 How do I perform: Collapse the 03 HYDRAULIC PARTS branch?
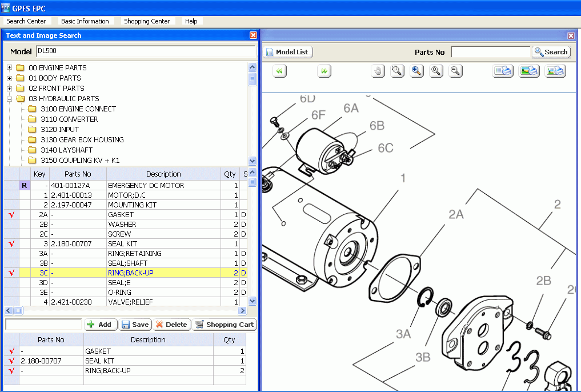[x=8, y=98]
